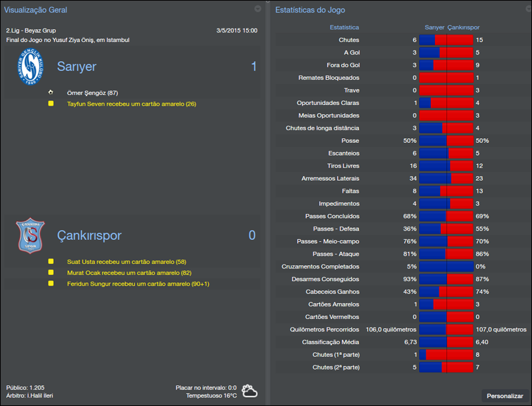Open the Visualização Geral panel options menu
Viewport: 532px width, 406px height.
[258, 9]
